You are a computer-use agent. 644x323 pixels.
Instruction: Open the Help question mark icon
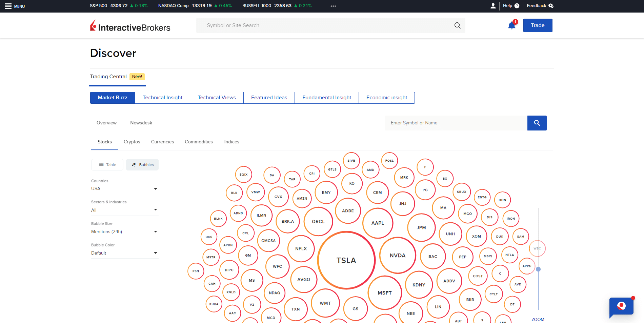tap(517, 6)
